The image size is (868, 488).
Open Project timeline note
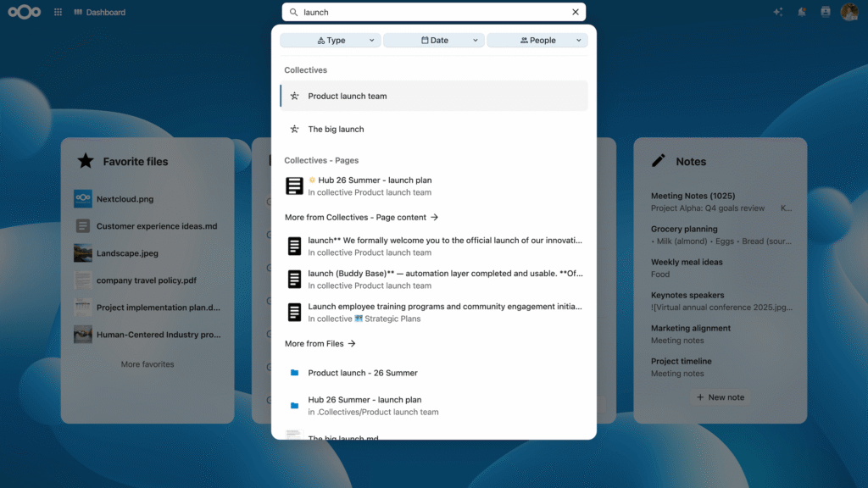[x=721, y=367]
